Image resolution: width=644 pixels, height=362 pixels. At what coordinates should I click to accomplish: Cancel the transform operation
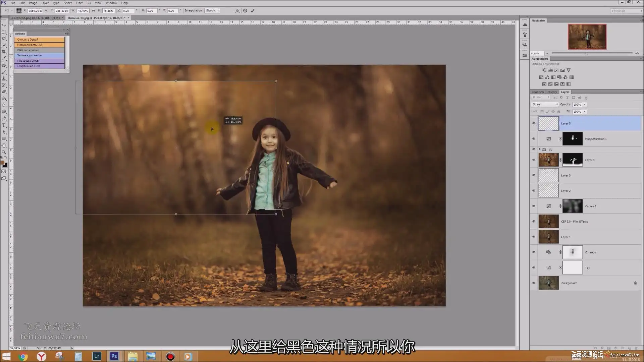pyautogui.click(x=245, y=11)
